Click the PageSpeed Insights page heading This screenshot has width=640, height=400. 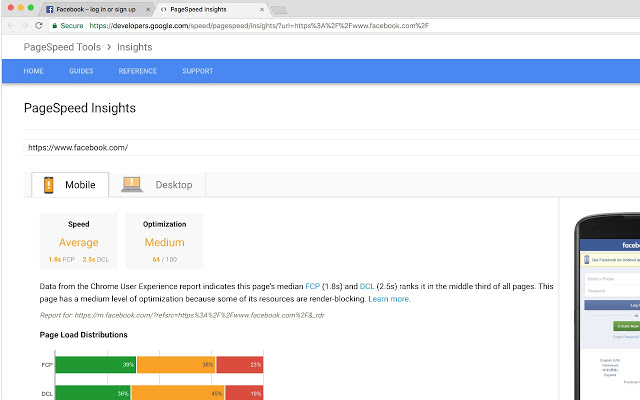(x=80, y=108)
